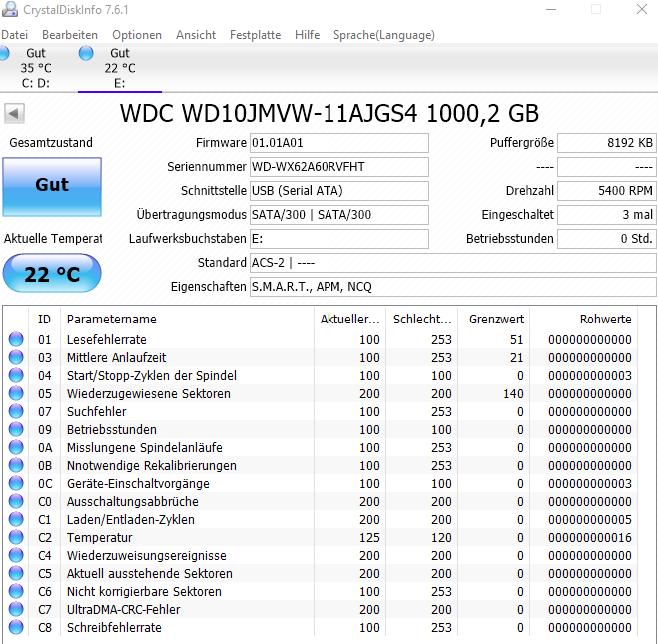The height and width of the screenshot is (644, 658).
Task: Click status orb for Lesefehlerrate row
Action: (16, 339)
